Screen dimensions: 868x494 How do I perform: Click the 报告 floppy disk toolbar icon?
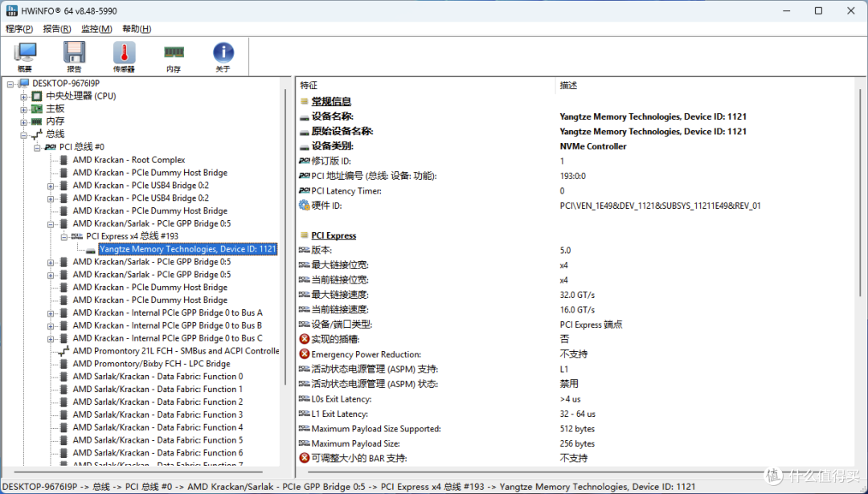pyautogui.click(x=74, y=57)
